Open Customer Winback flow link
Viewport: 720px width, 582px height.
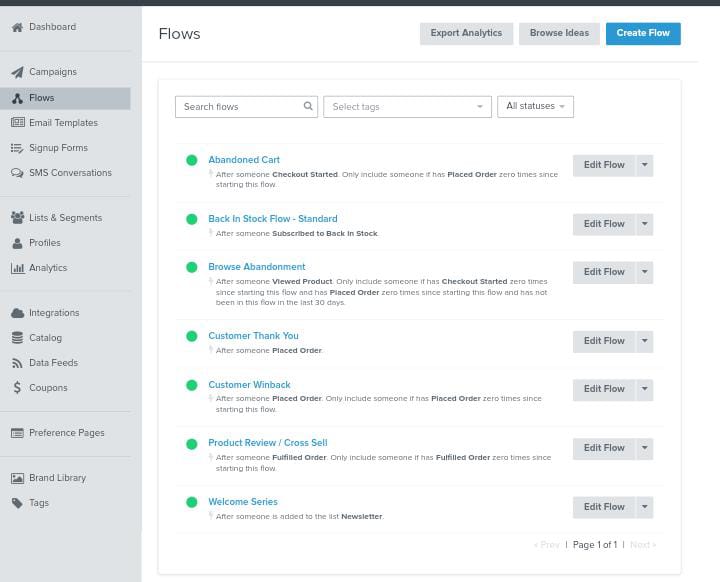coord(249,384)
